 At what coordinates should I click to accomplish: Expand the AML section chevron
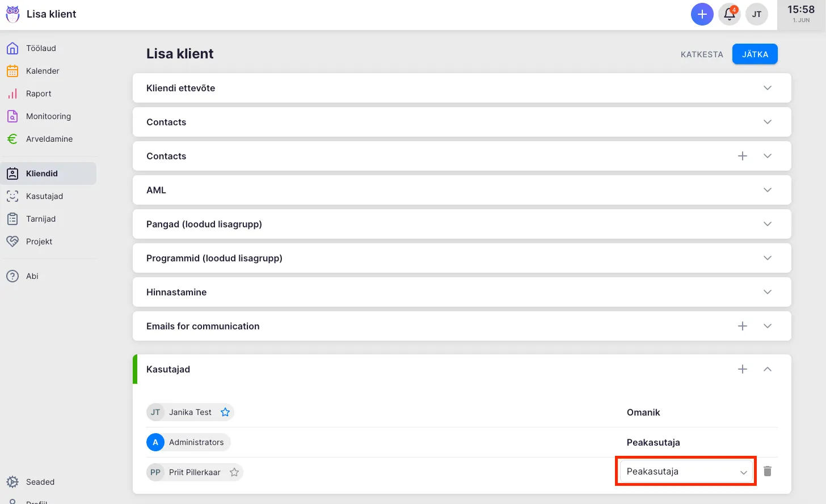point(767,190)
